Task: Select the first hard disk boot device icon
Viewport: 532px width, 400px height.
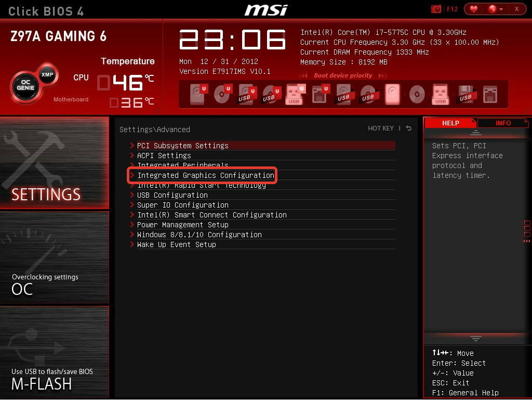Action: tap(198, 94)
